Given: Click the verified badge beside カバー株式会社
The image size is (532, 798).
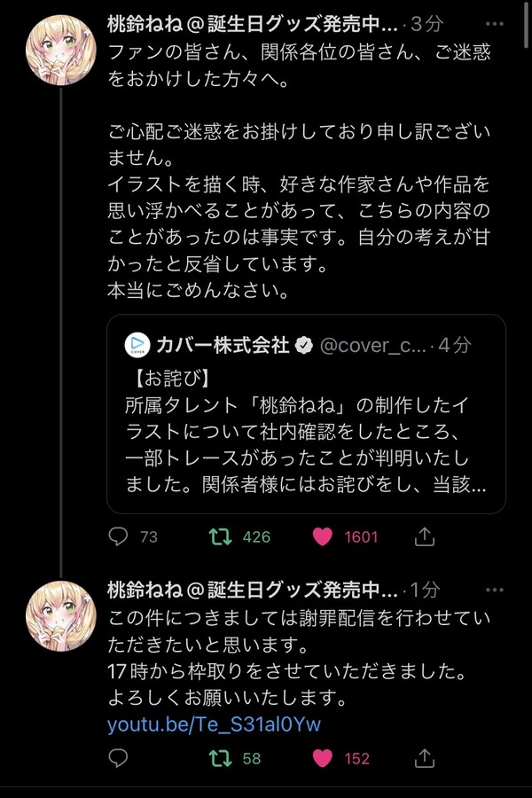Looking at the screenshot, I should (x=304, y=346).
